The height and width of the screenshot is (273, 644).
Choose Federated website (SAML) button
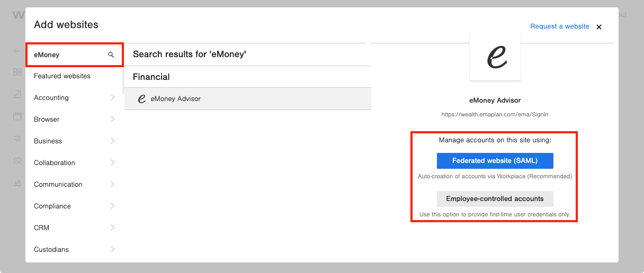click(495, 161)
